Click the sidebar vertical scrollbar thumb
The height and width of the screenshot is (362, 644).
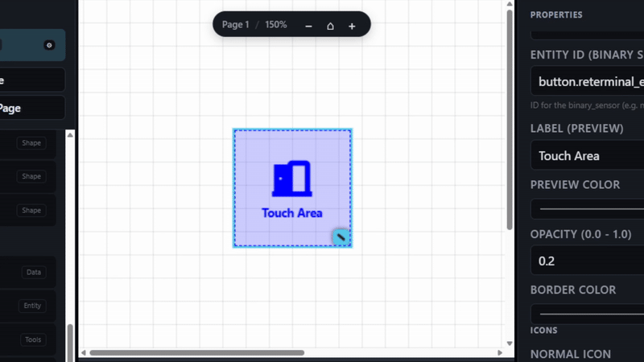coord(70,343)
